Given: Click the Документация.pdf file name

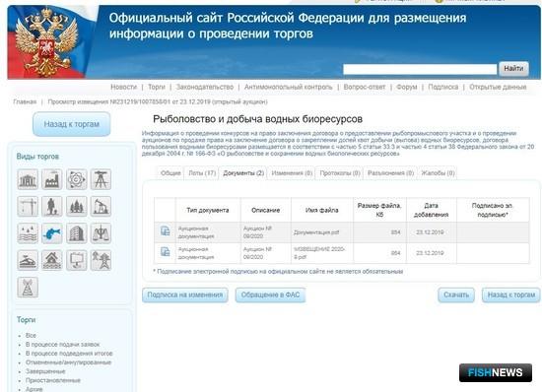Looking at the screenshot, I should tap(316, 232).
